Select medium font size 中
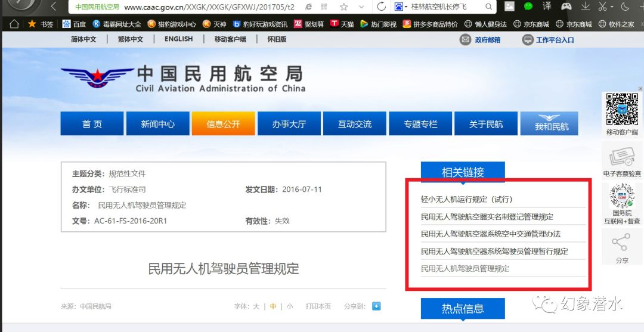This screenshot has width=644, height=332. point(273,306)
